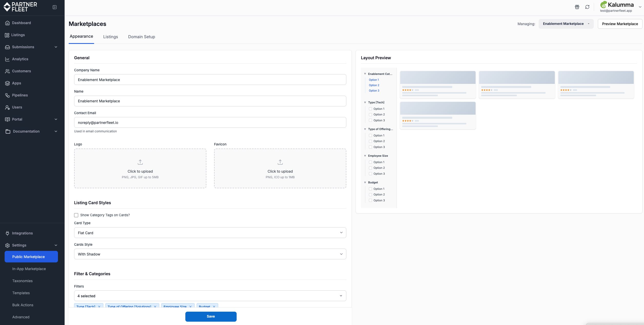Focus the Contact Email input field
Screen dimensions: 644x325
point(210,122)
